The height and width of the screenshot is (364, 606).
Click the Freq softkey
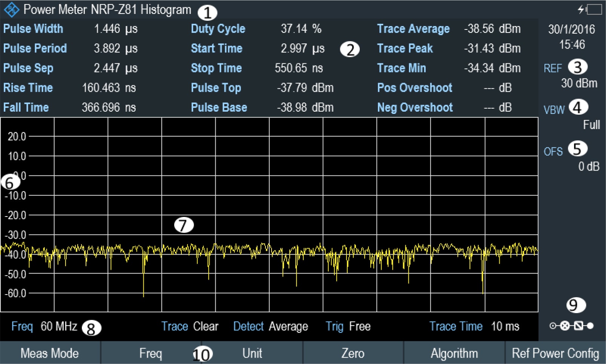coord(151,353)
